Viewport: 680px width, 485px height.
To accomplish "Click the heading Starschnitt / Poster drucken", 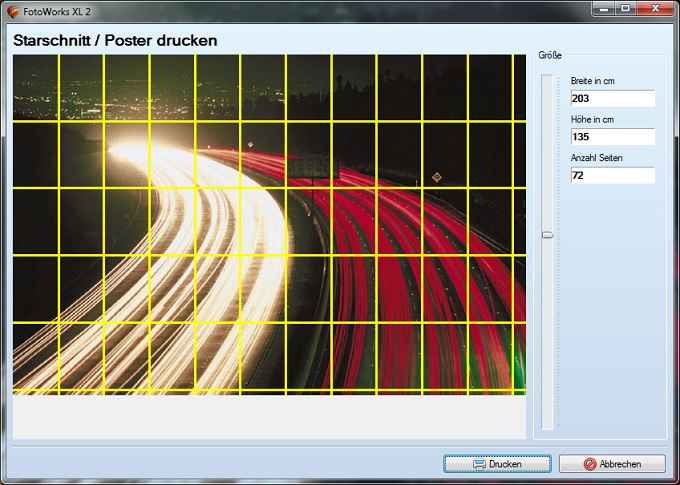I will click(115, 41).
